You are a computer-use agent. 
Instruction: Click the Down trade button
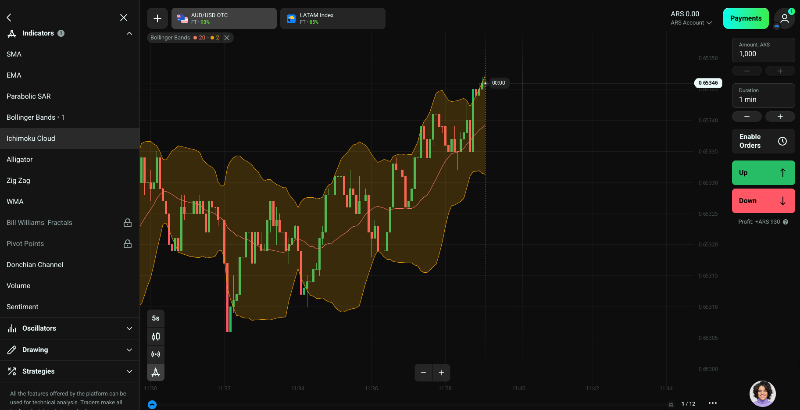(x=763, y=201)
